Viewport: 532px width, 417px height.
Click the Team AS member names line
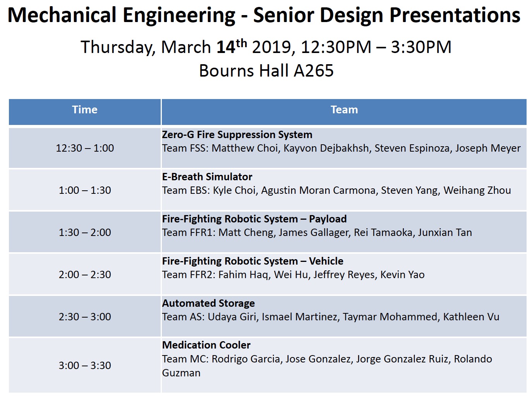[330, 317]
